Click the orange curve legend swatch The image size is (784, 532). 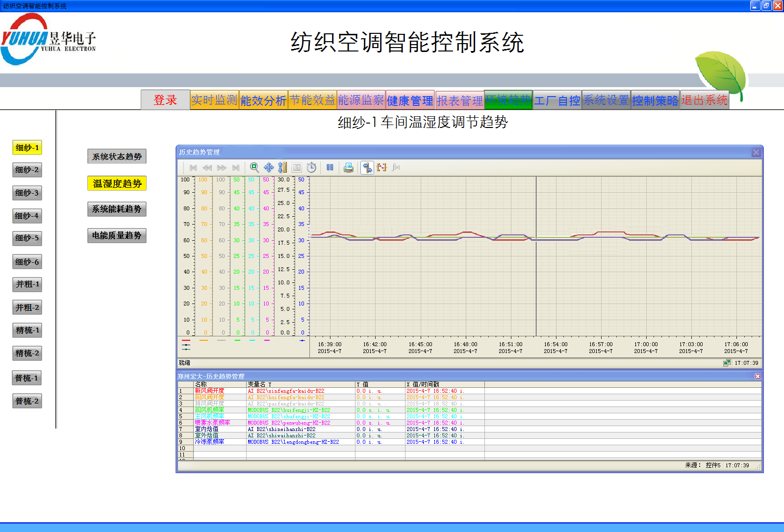203,340
